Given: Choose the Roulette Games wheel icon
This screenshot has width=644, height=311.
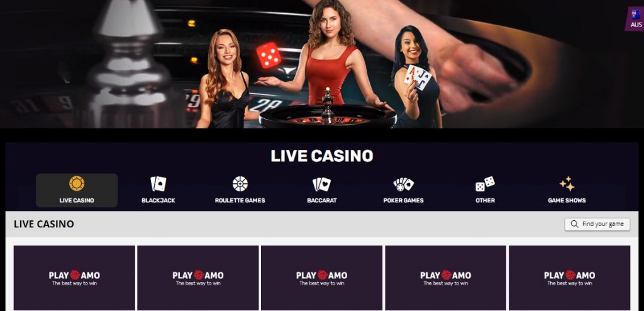Looking at the screenshot, I should click(240, 183).
